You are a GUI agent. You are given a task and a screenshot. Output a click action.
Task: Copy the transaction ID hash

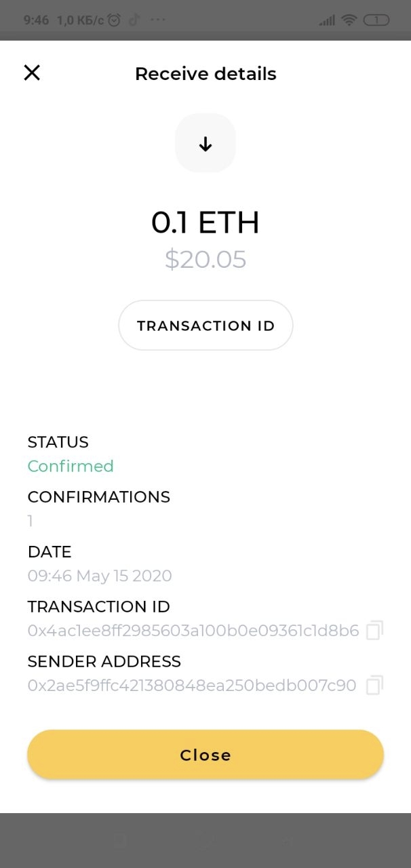(374, 631)
